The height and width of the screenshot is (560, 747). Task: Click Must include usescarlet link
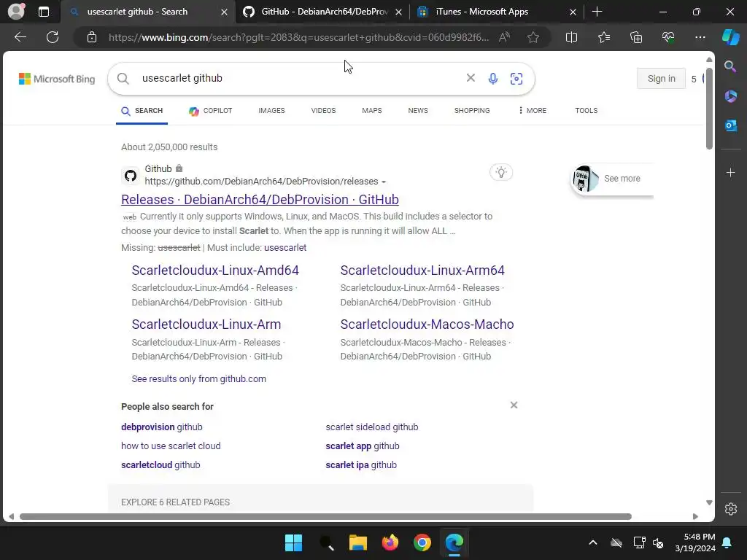(x=285, y=248)
